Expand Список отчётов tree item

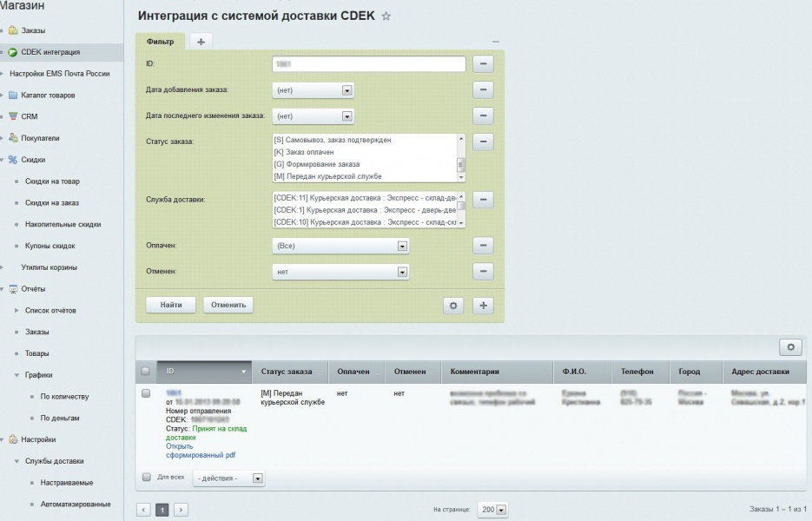pyautogui.click(x=17, y=311)
